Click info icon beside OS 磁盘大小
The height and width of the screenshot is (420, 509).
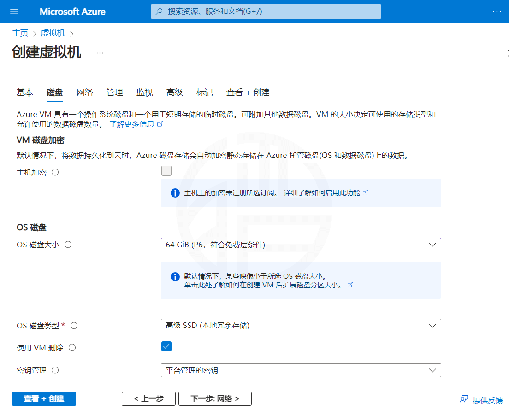coord(68,245)
